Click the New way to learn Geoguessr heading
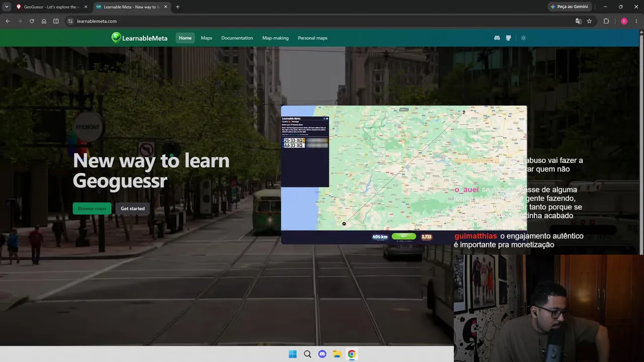The width and height of the screenshot is (644, 362). [151, 170]
